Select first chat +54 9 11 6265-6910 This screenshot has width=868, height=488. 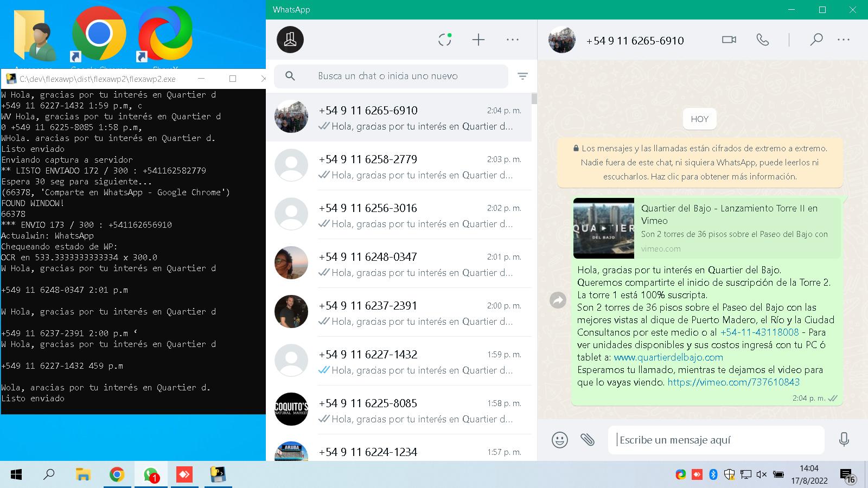point(399,117)
